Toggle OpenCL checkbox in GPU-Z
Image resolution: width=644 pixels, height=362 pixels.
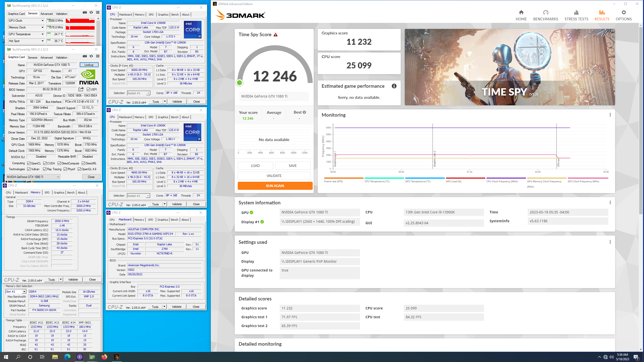(29, 163)
